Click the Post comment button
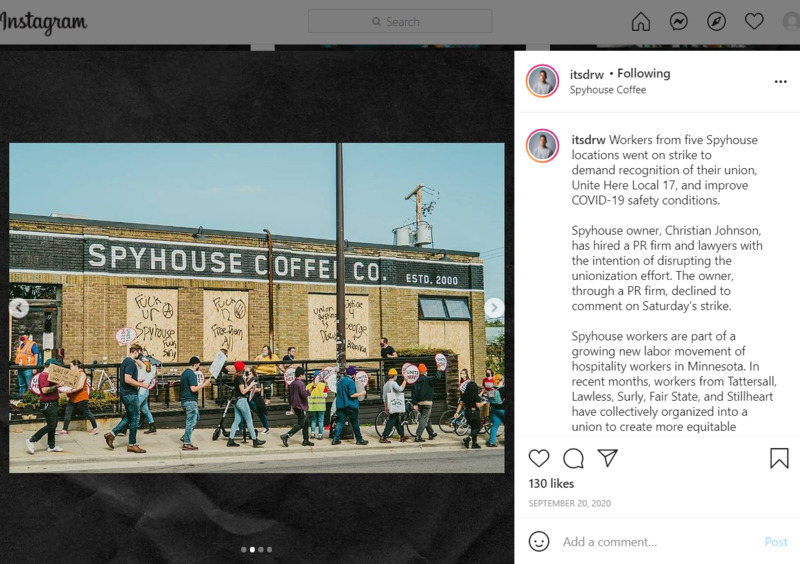Viewport: 800px width, 564px height. [776, 542]
